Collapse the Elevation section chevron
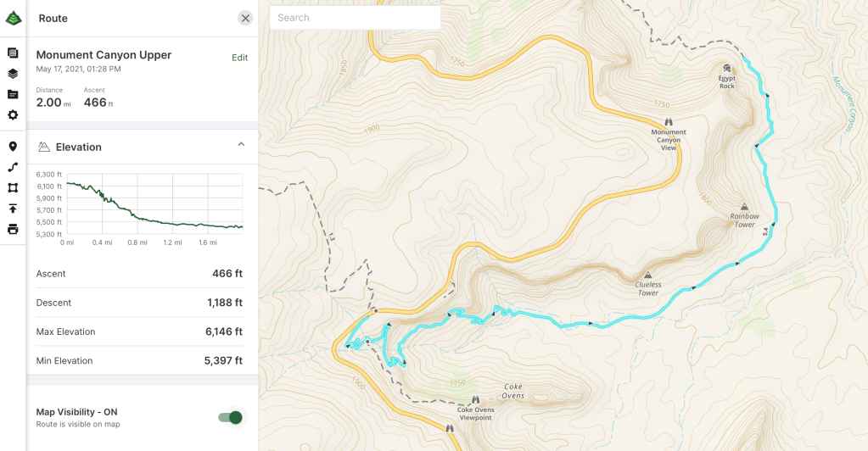Screen dimensions: 868x451 [241, 145]
